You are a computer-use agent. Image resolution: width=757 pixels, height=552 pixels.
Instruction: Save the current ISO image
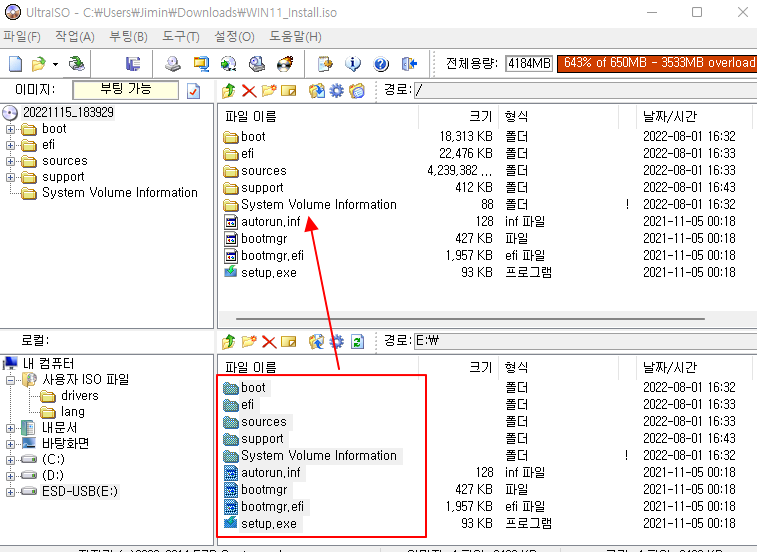[x=76, y=64]
